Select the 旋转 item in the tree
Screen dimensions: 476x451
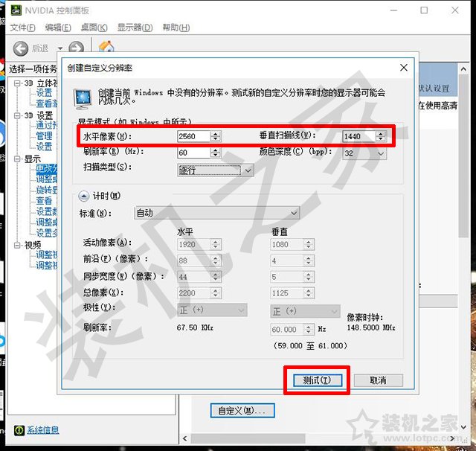coord(46,190)
